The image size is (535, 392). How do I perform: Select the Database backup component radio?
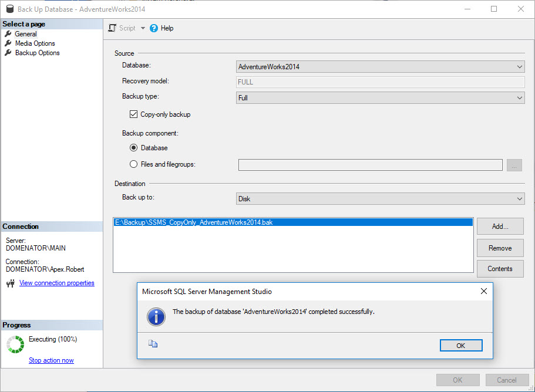click(x=133, y=148)
